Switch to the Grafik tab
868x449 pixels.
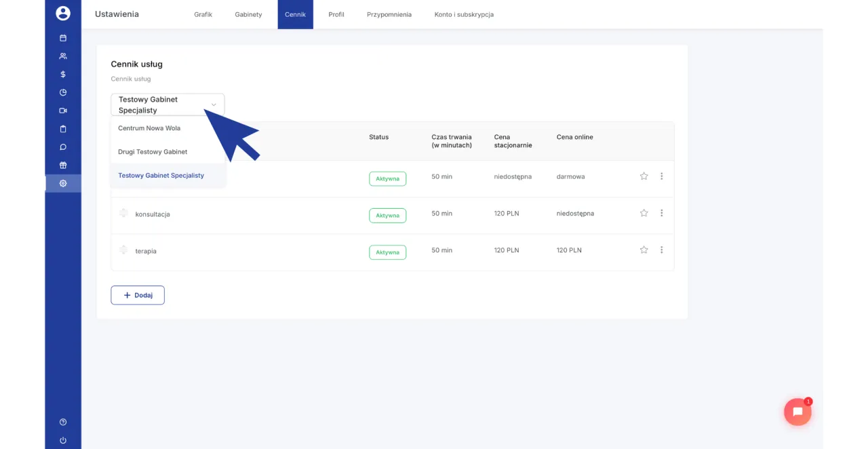click(x=203, y=14)
